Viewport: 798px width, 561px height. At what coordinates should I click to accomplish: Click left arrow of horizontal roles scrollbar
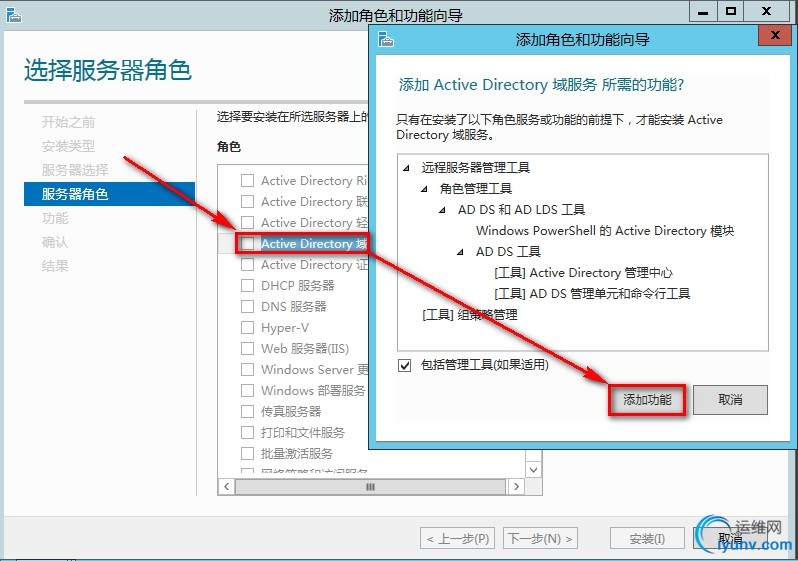(x=226, y=487)
